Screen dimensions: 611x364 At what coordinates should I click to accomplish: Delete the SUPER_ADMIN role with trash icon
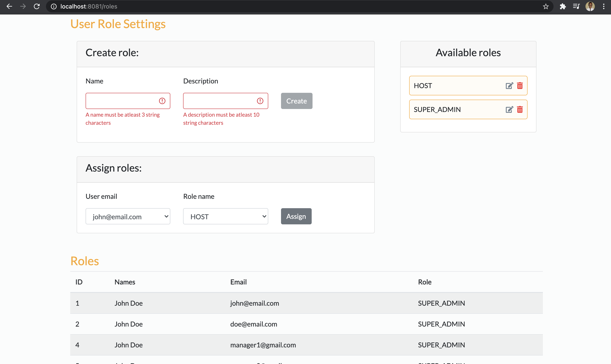[519, 109]
